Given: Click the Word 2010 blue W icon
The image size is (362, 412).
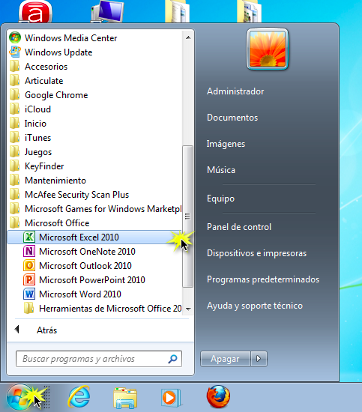Looking at the screenshot, I should (x=29, y=294).
